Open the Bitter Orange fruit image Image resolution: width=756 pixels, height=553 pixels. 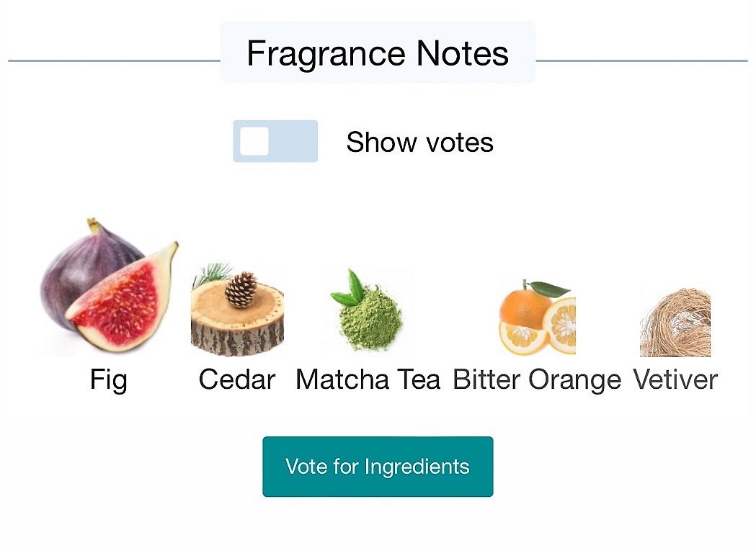click(537, 318)
